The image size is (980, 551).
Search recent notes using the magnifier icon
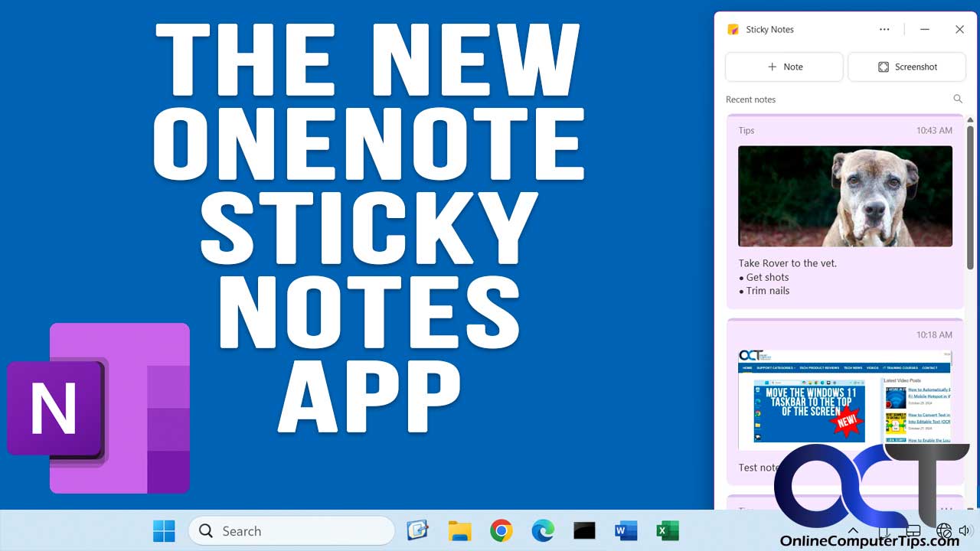coord(958,99)
